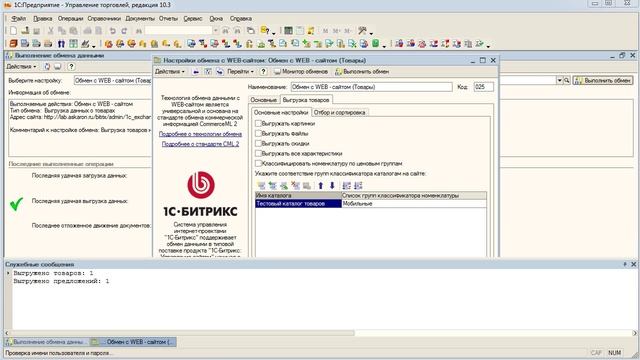Screen dimensions: 640x360
Task: Click the pin icon of service messages panel
Action: pos(625,264)
